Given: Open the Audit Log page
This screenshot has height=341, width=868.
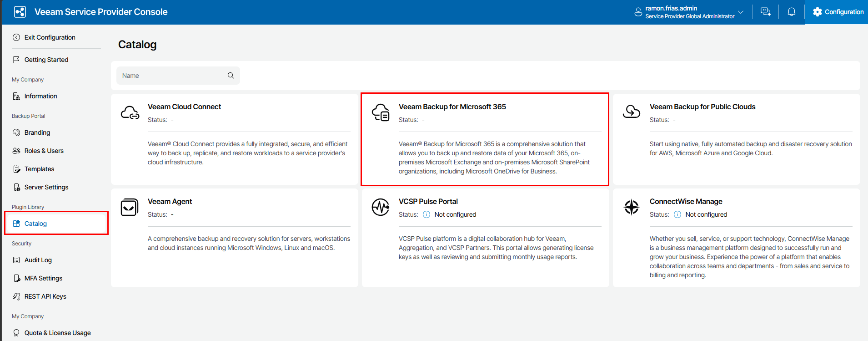Looking at the screenshot, I should (x=38, y=260).
